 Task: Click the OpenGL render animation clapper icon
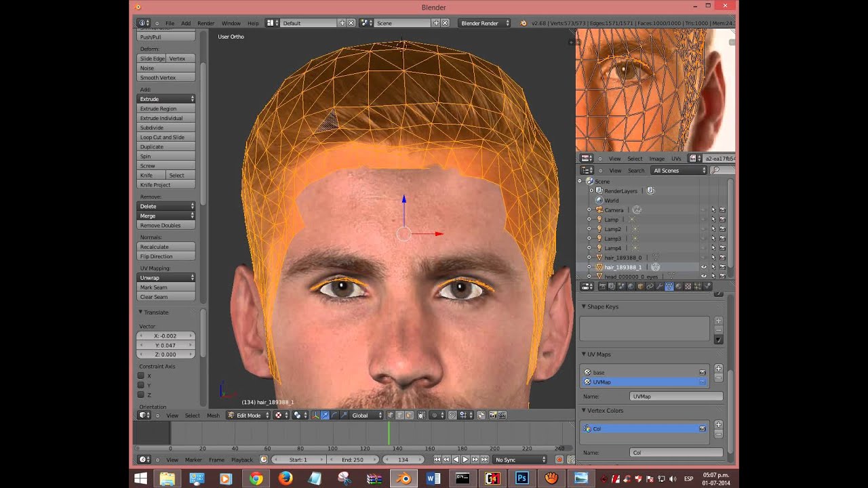click(x=502, y=415)
